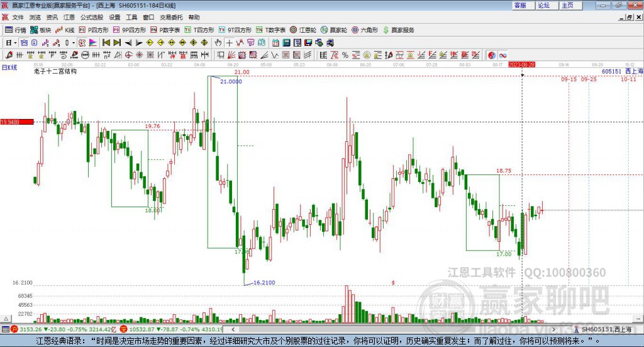Click the yin-yang taiji icon
Viewport: 644px width, 347px height.
492,55
